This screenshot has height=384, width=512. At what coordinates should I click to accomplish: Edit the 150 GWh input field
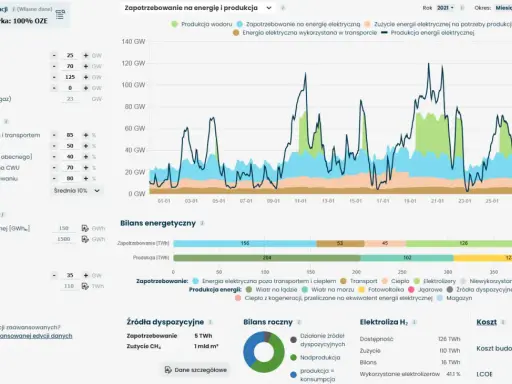point(64,228)
